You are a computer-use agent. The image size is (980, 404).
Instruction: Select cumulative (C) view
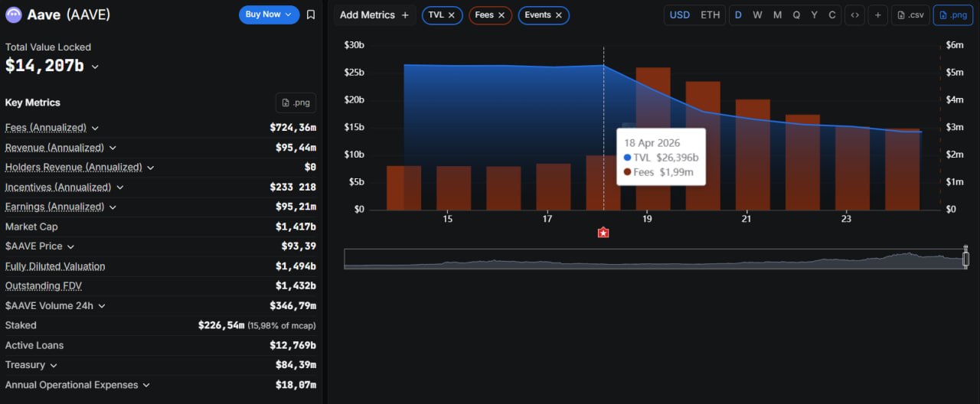[832, 15]
